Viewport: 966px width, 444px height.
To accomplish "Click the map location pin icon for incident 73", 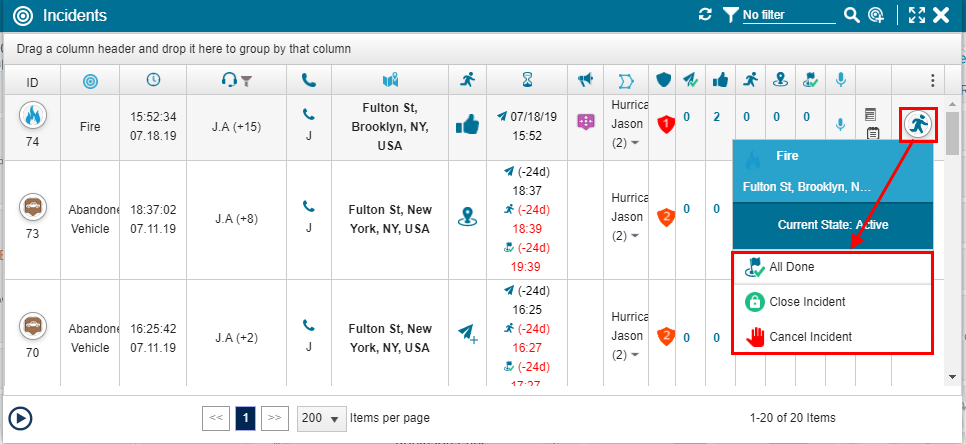I will click(467, 217).
